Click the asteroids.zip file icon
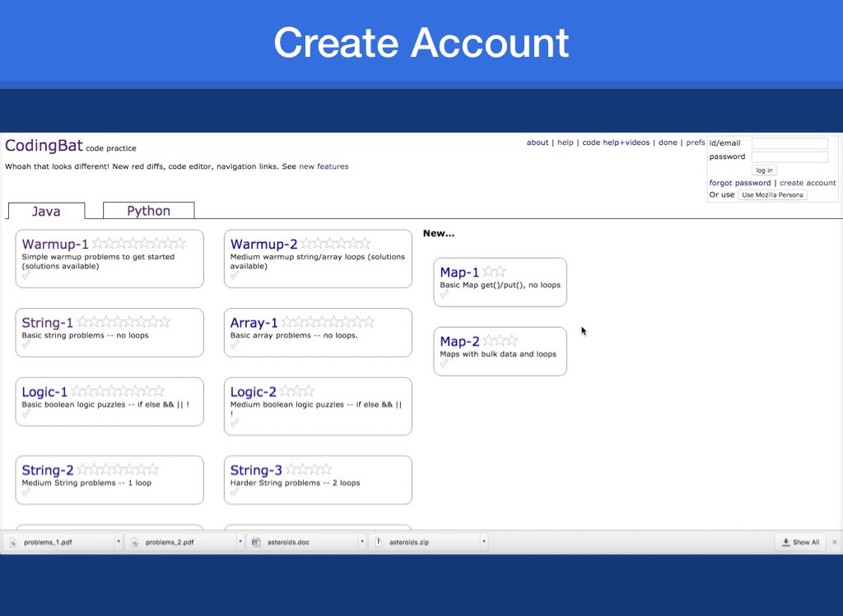This screenshot has width=843, height=616. (378, 543)
